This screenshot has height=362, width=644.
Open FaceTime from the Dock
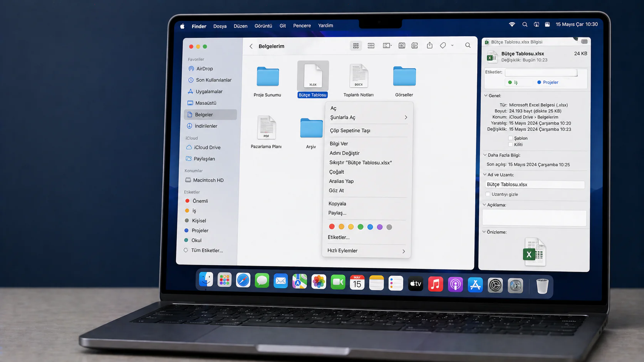[338, 282]
